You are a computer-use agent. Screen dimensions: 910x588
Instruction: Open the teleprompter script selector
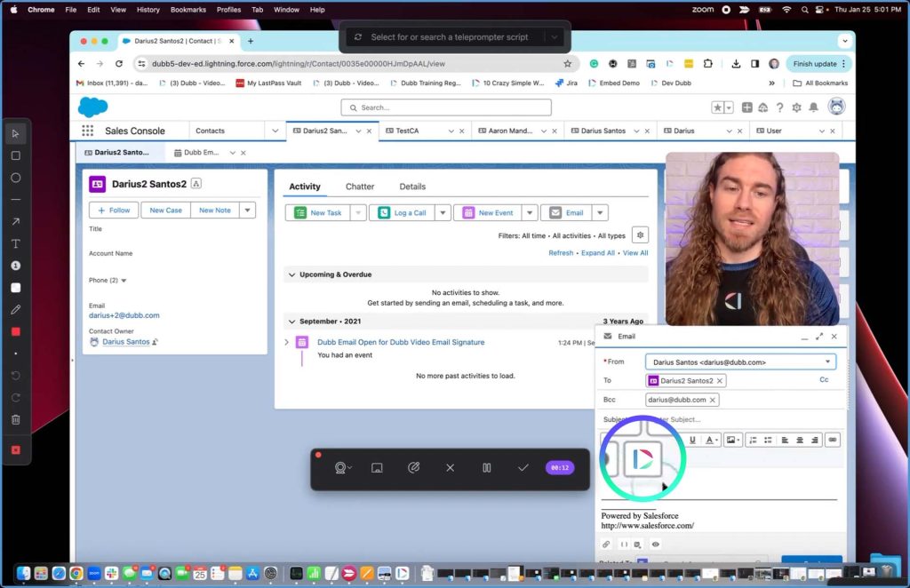(454, 37)
